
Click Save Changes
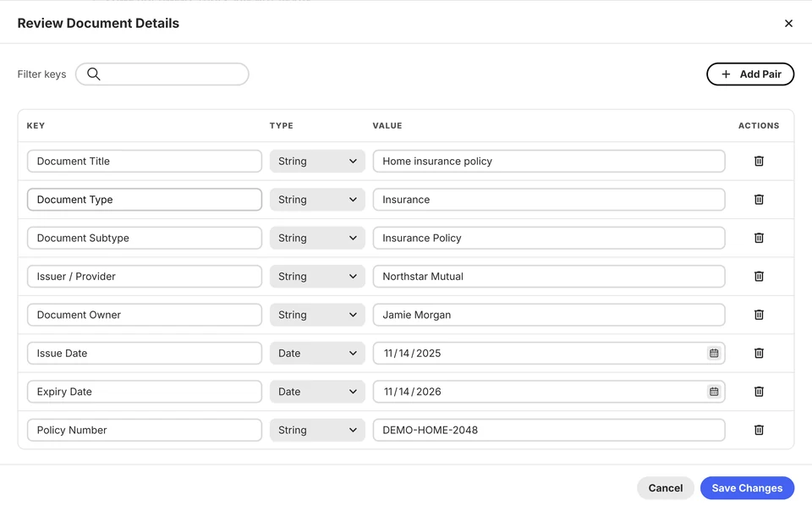click(x=747, y=487)
